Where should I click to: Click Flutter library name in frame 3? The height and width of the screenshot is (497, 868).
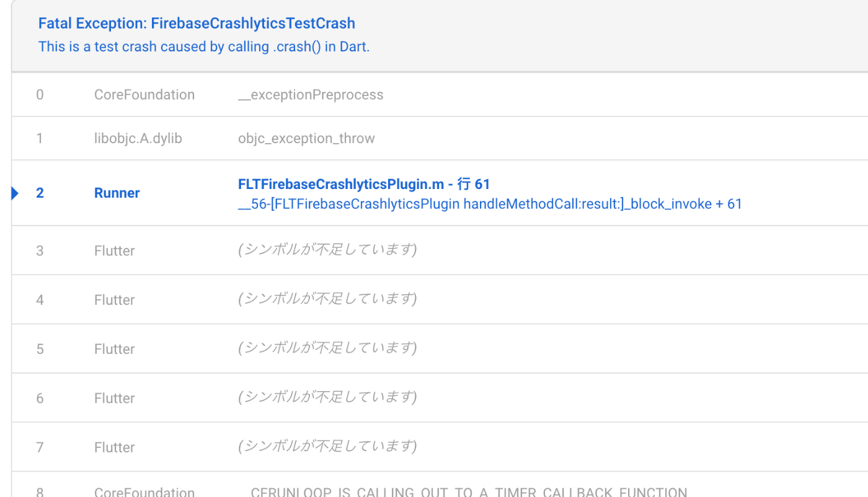coord(115,250)
